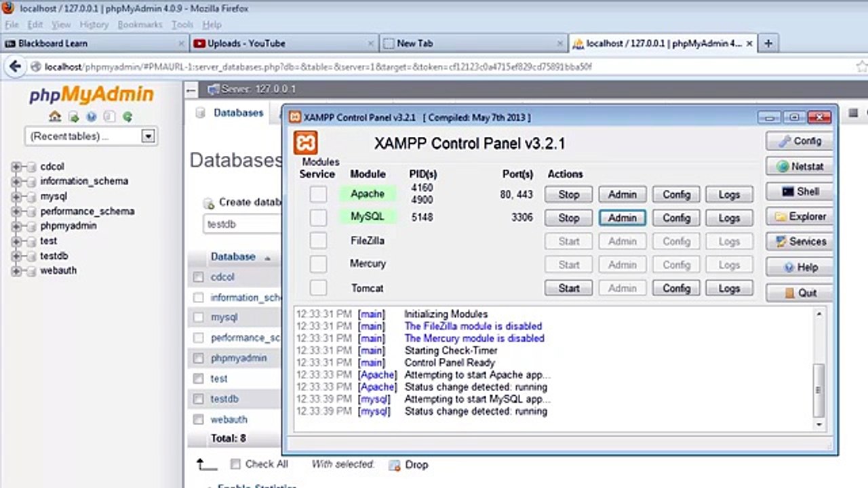Open the phpMyAdmin Databases tab
The image size is (868, 488).
pyautogui.click(x=230, y=113)
